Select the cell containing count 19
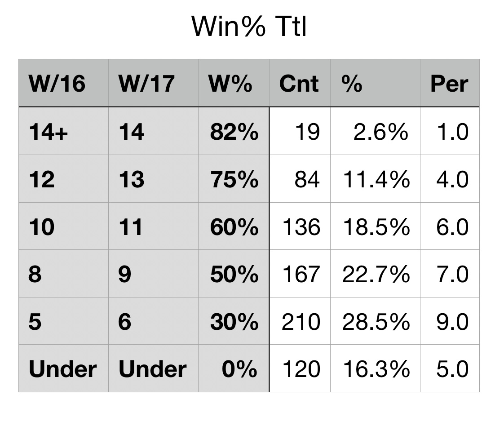This screenshot has height=426, width=504. pos(307,132)
